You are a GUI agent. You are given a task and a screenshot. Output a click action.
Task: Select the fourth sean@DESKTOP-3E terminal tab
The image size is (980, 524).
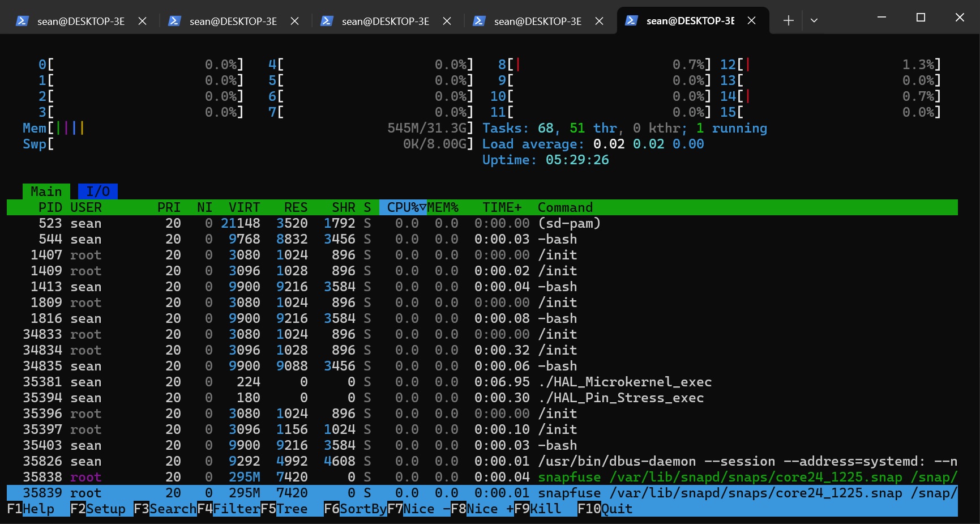pos(537,21)
